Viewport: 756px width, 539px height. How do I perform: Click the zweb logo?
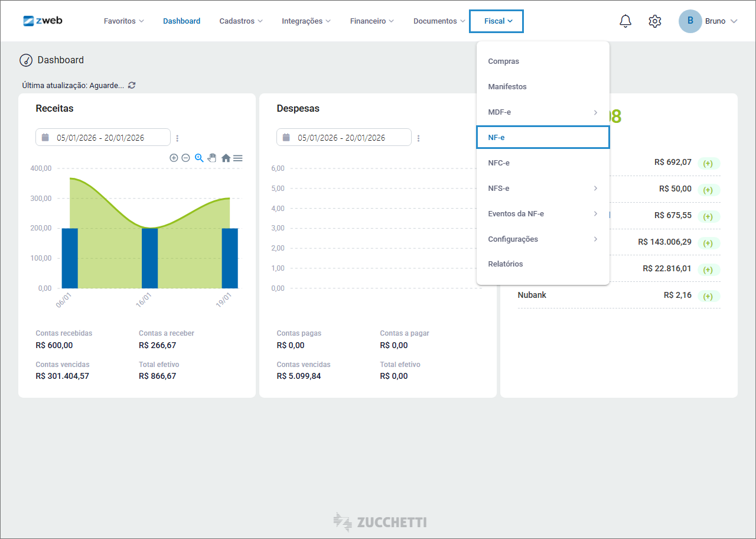(43, 21)
